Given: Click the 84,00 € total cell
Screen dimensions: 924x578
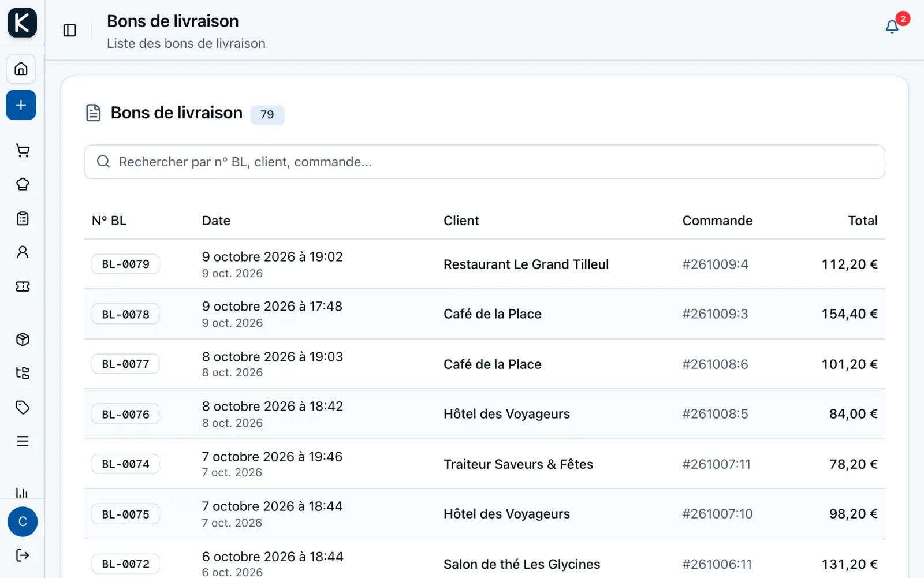Looking at the screenshot, I should 854,414.
